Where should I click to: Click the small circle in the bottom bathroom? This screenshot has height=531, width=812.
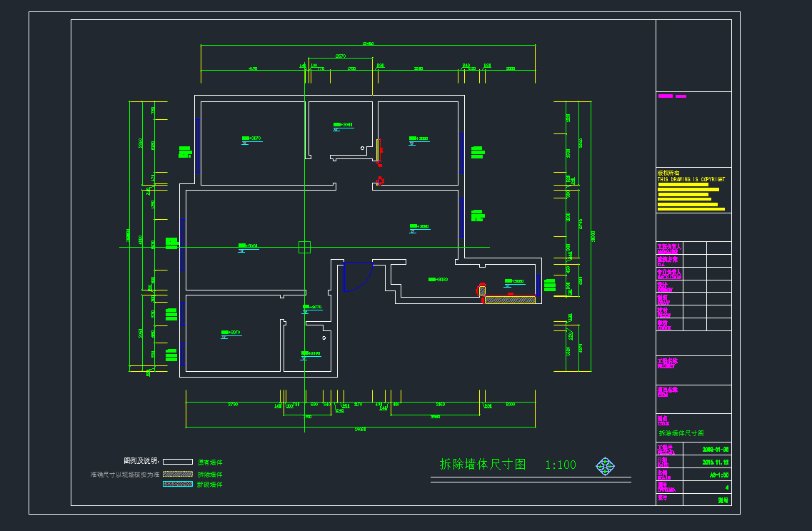324,337
